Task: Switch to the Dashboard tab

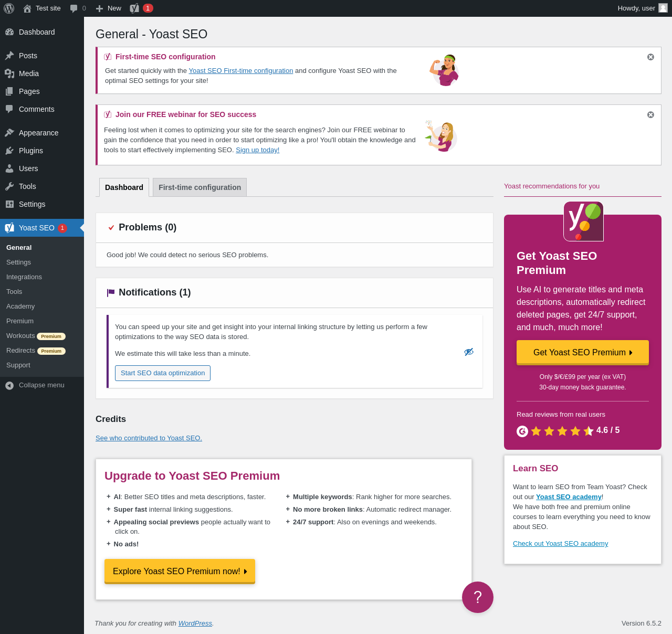Action: click(124, 187)
